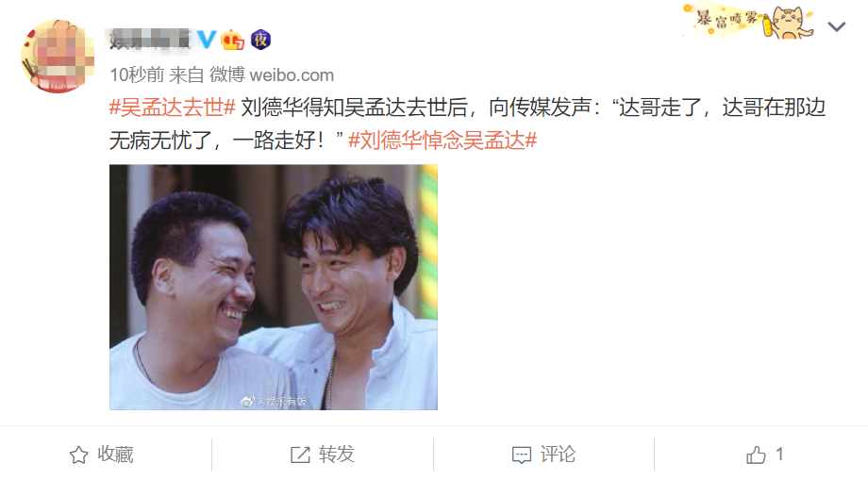Click the 10秒前 timestamp
868x480 pixels.
click(x=137, y=75)
